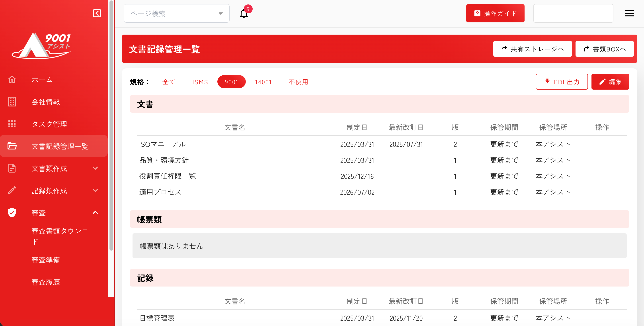Select the 全て standard filter
This screenshot has height=326, width=644.
(169, 82)
